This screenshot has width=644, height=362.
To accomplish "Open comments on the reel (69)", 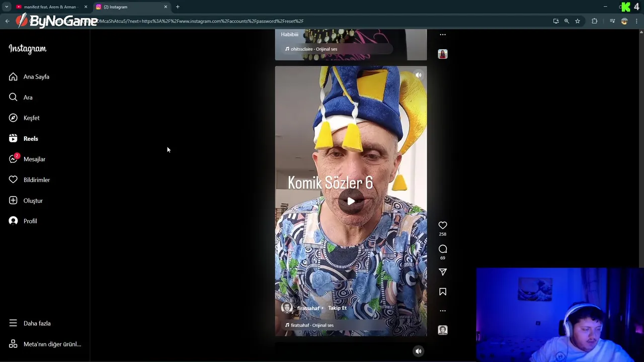I will click(x=443, y=249).
